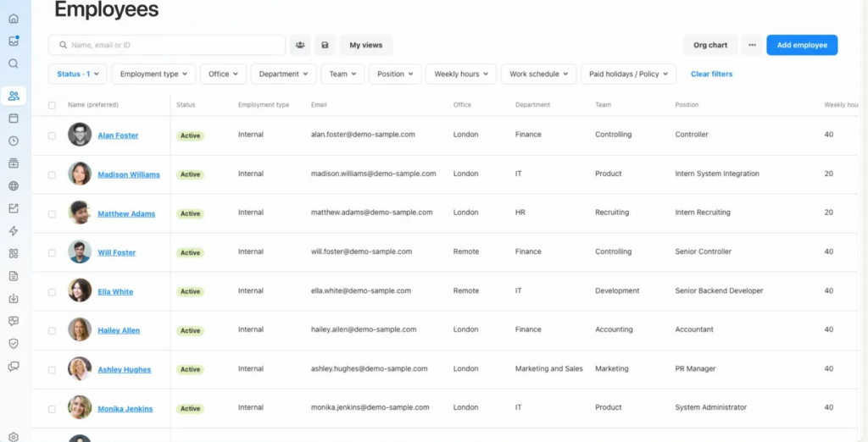This screenshot has height=442, width=868.
Task: Tick the checkbox for Matthew Adams
Action: 52,214
